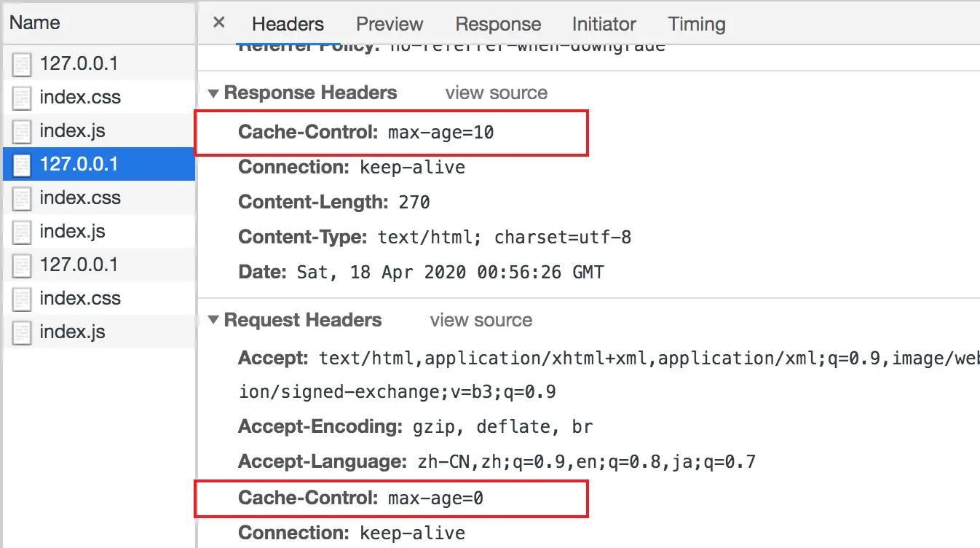The height and width of the screenshot is (548, 980).
Task: Open the Response tab
Action: [498, 24]
